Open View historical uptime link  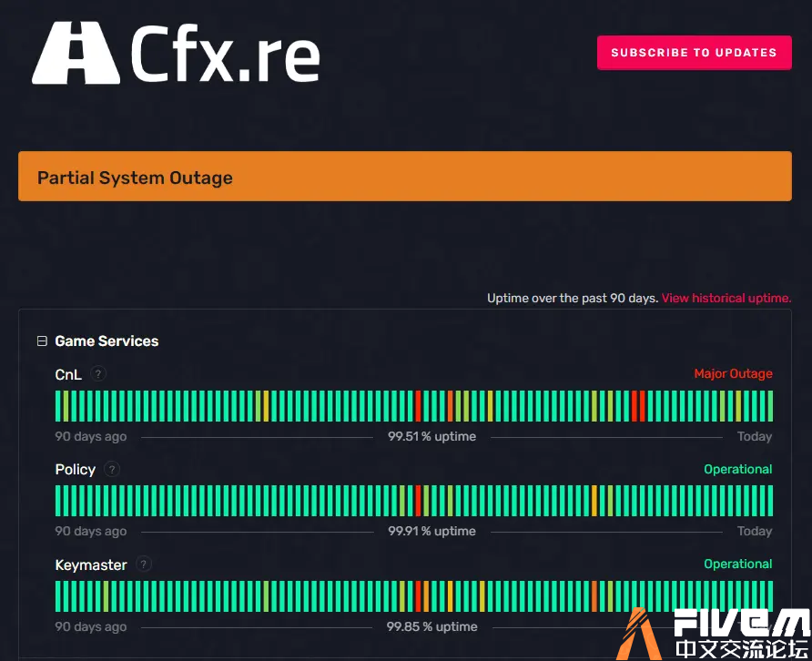click(x=726, y=298)
